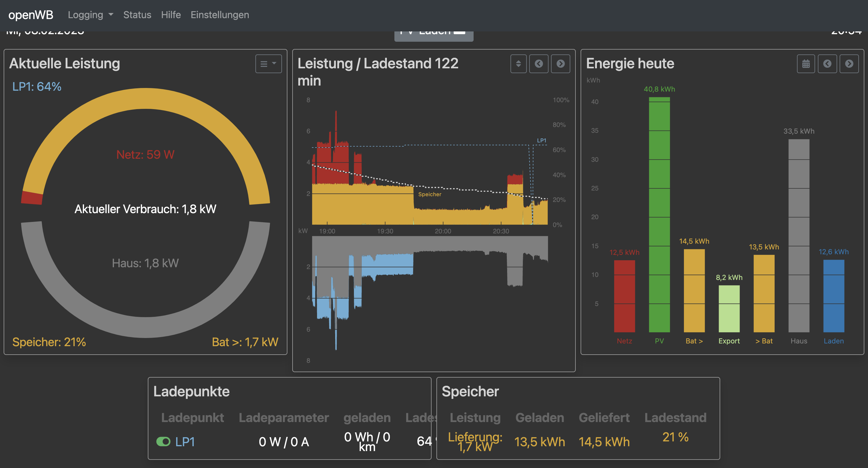Image resolution: width=868 pixels, height=468 pixels.
Task: Click the LP1 charge point name
Action: [x=185, y=441]
